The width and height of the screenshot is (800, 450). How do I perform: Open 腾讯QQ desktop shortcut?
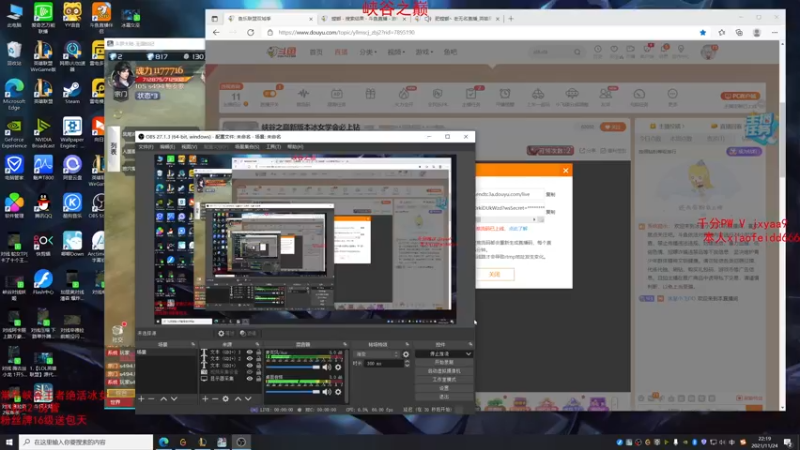click(x=43, y=206)
